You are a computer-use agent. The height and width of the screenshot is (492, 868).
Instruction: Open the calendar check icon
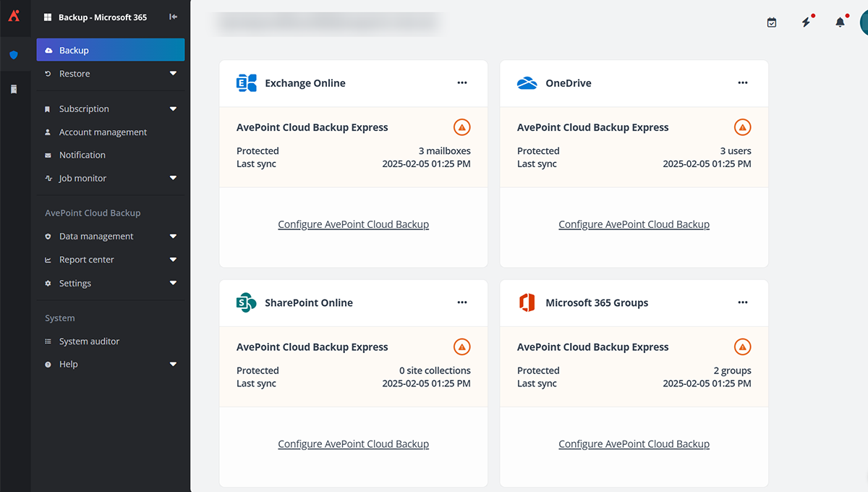click(x=772, y=22)
